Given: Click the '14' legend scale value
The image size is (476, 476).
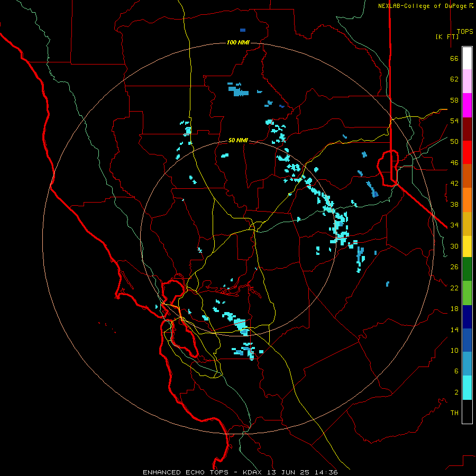Looking at the screenshot, I should pos(454,330).
